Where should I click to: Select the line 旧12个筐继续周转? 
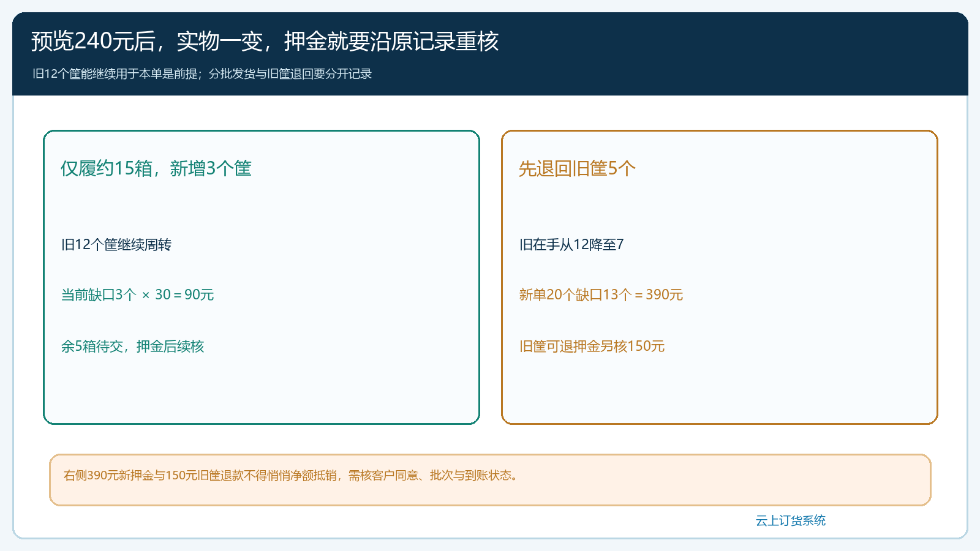tap(116, 245)
